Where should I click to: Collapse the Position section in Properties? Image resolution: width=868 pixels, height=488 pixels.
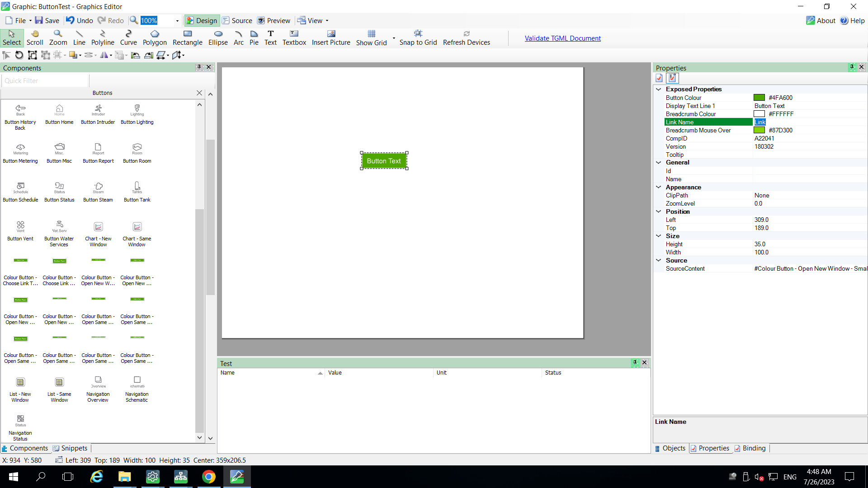pos(658,211)
